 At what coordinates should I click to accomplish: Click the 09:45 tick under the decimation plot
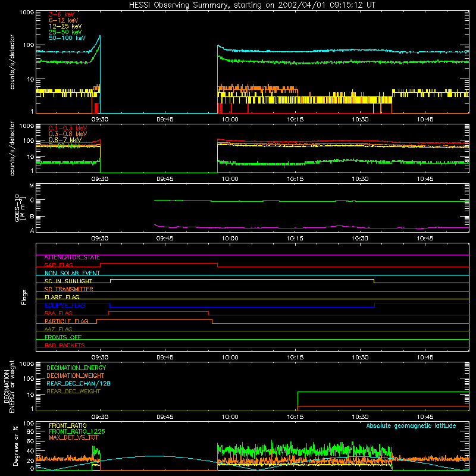(165, 417)
